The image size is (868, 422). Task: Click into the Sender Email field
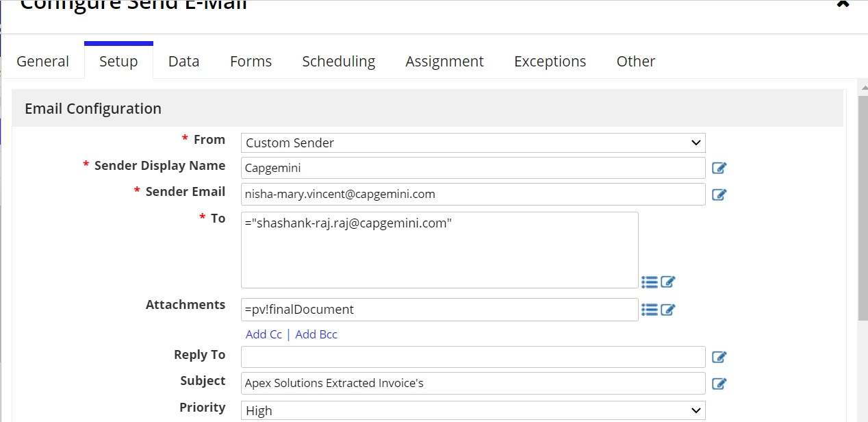pos(473,194)
